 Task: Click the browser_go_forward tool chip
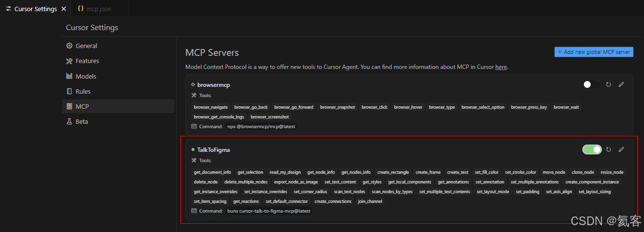point(294,107)
